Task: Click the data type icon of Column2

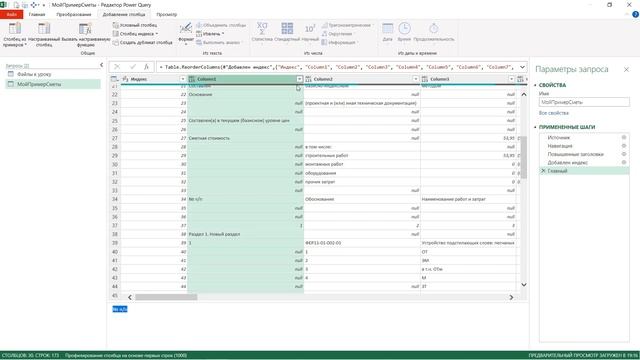Action: [309, 79]
